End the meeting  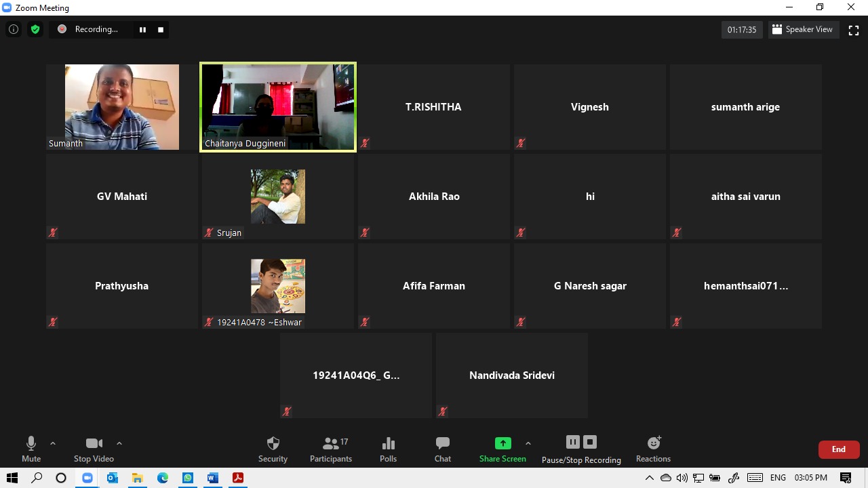pos(839,449)
